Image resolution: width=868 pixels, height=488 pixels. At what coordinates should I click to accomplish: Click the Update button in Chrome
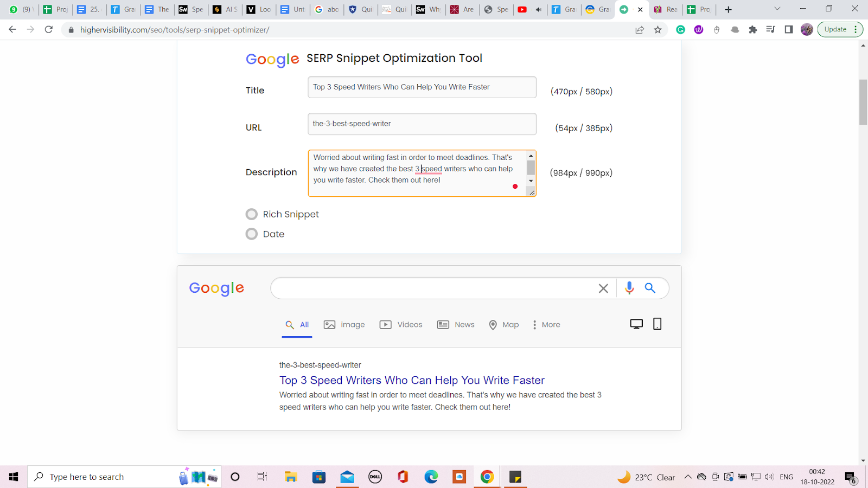click(x=835, y=29)
